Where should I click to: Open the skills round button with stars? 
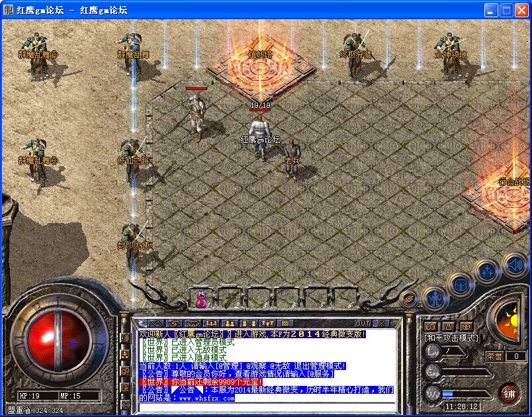tap(488, 270)
